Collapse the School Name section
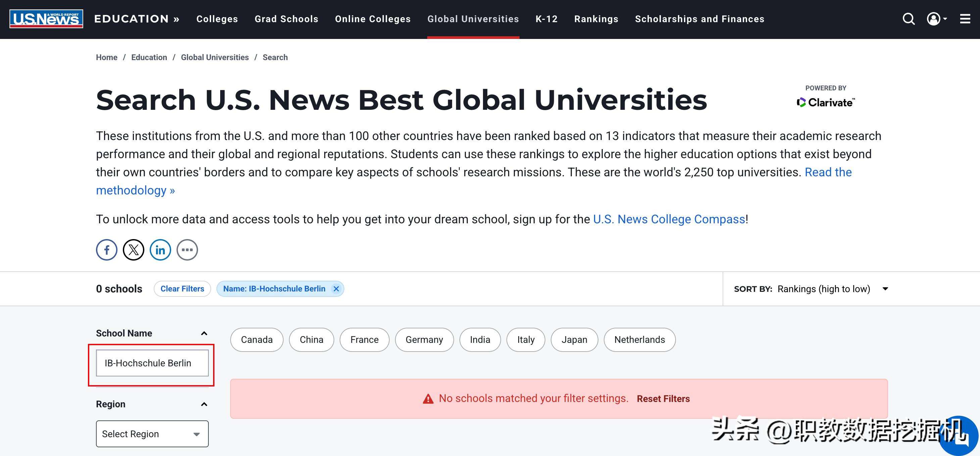 click(x=204, y=333)
